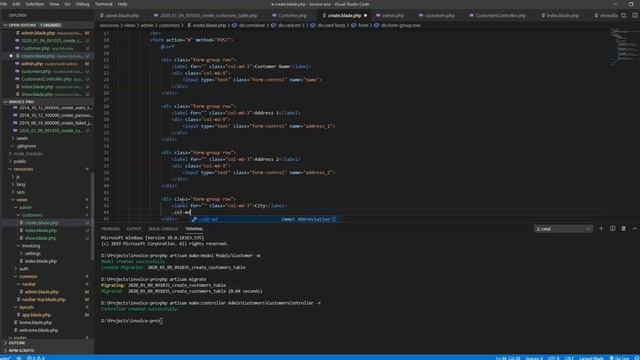Viewport: 640px width, 360px height.
Task: Open the Go menu
Action: 68,4
